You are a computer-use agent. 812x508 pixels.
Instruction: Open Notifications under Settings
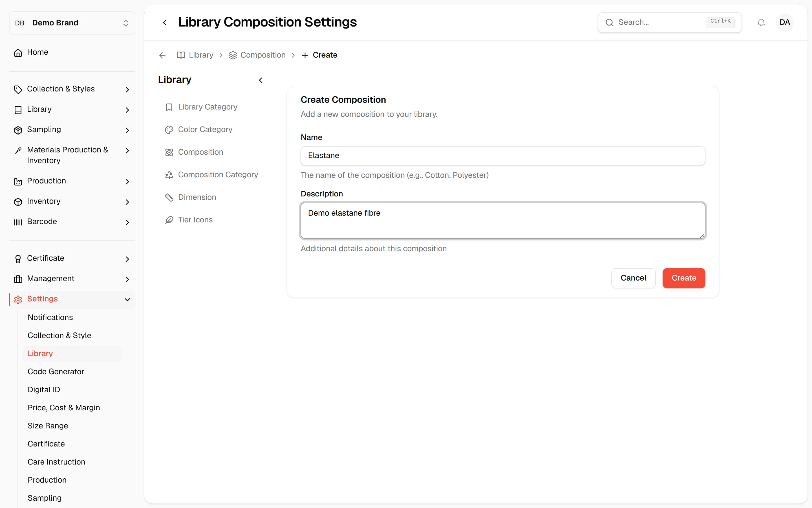coord(50,317)
